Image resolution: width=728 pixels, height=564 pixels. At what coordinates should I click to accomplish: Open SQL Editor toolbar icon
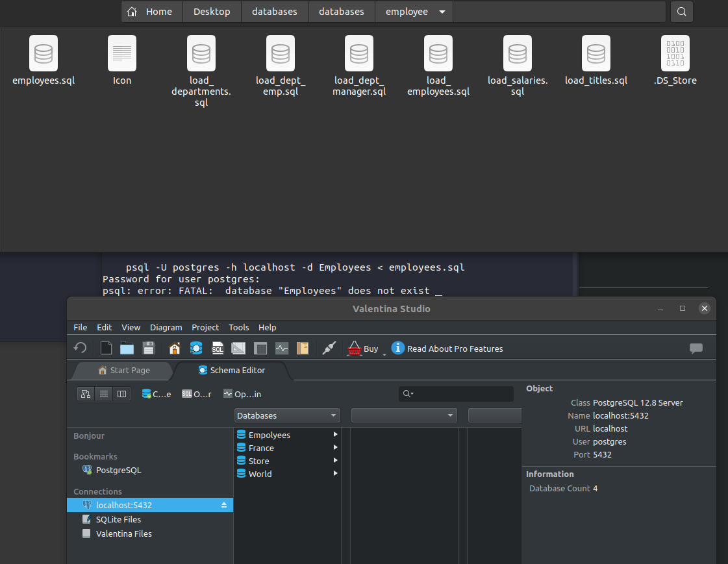(x=218, y=348)
